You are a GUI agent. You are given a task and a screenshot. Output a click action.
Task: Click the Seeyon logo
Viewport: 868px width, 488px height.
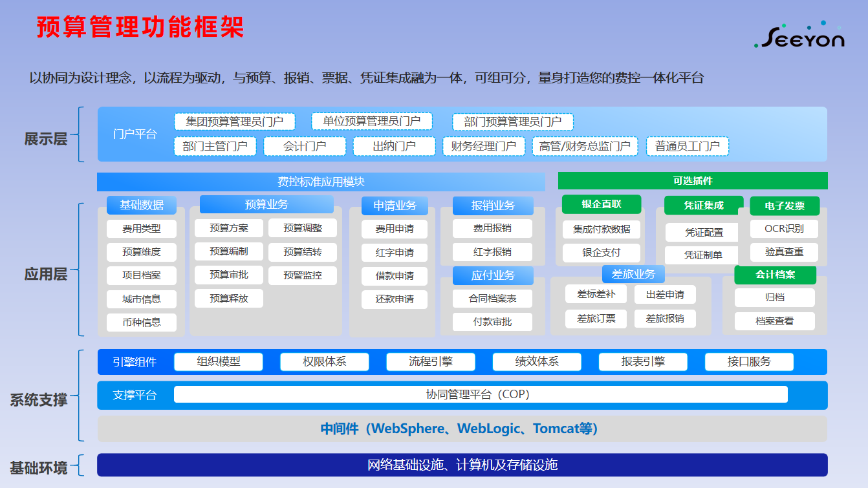pos(799,37)
